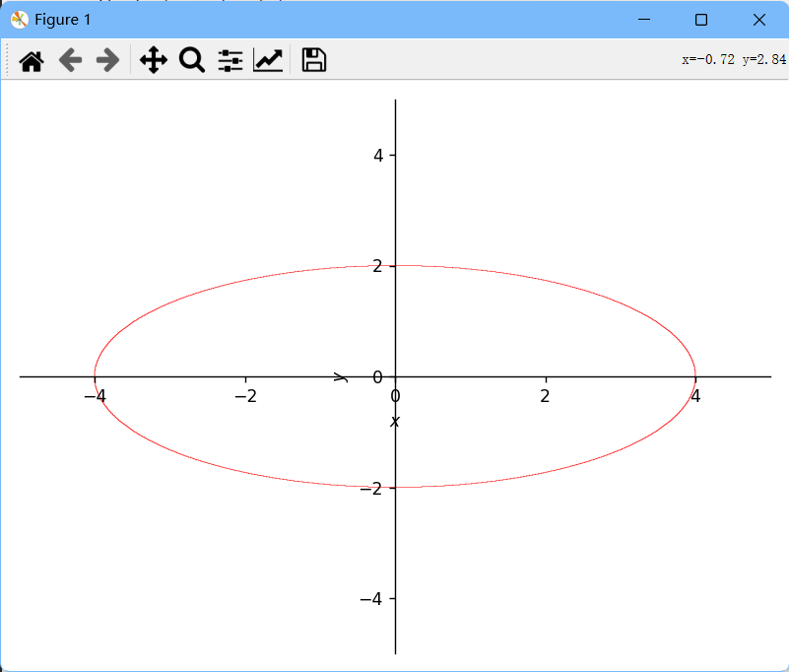Viewport: 789px width, 672px height.
Task: Click the Figure 1 title text
Action: [63, 20]
